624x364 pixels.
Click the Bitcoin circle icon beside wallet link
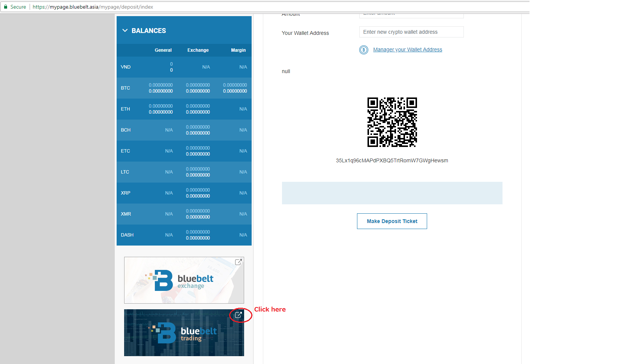click(x=363, y=50)
